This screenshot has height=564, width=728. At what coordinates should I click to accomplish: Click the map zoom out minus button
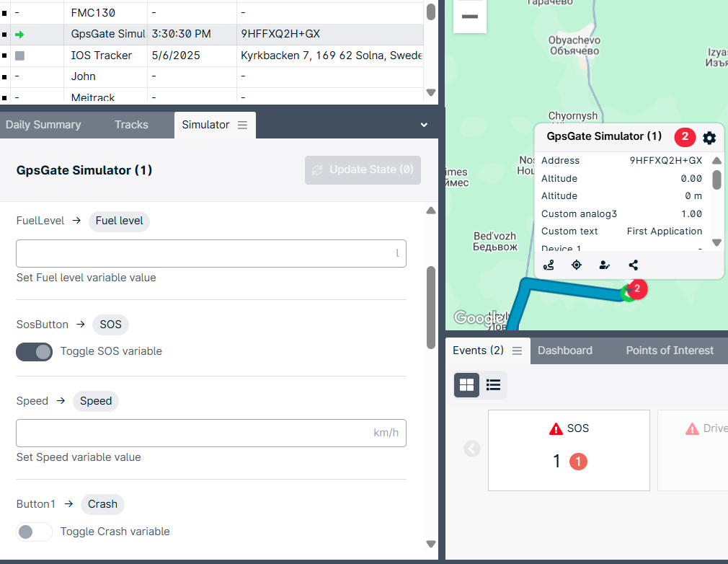[470, 17]
